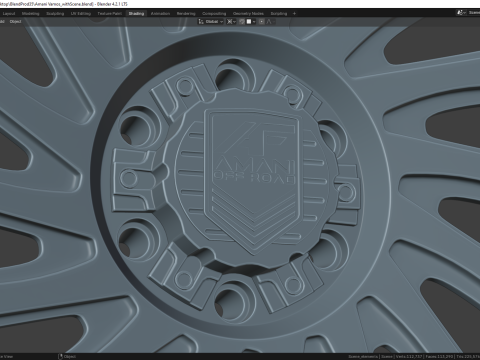This screenshot has height=360, width=480.
Task: Switch to the Compositing workspace
Action: 214,14
